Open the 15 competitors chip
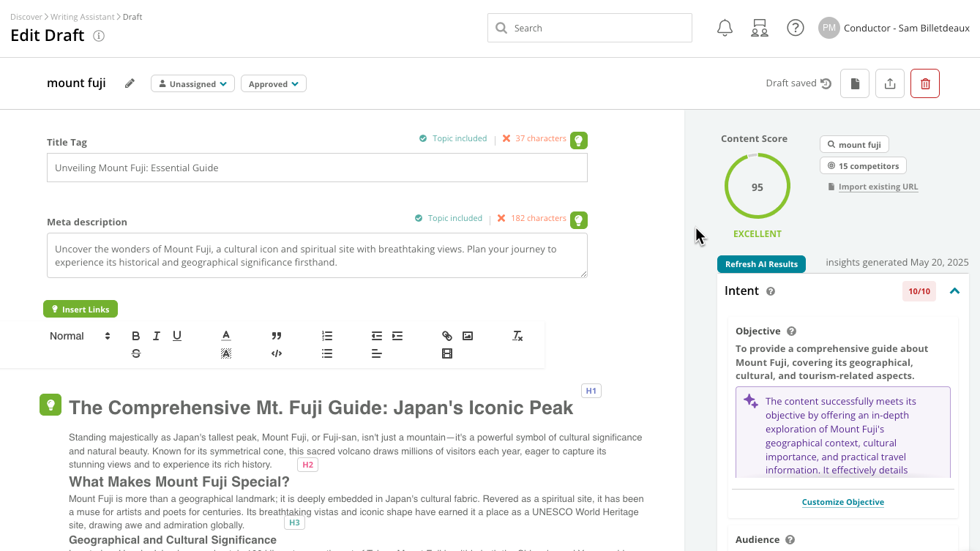Screen dimensions: 980x551 point(863,166)
